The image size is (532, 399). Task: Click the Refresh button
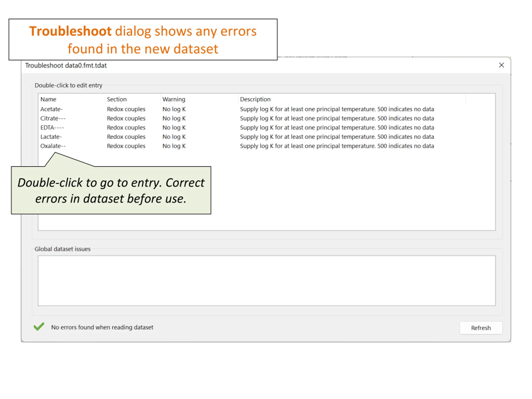click(481, 328)
